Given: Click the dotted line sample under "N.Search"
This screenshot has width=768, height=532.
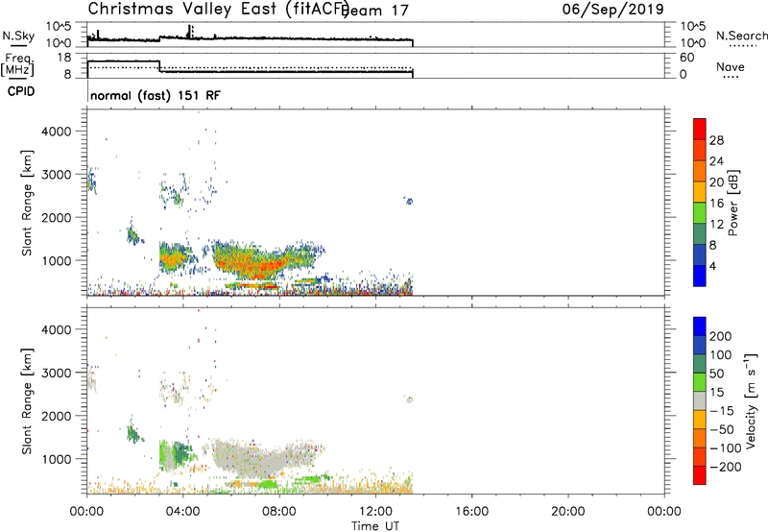Looking at the screenshot, I should click(742, 46).
